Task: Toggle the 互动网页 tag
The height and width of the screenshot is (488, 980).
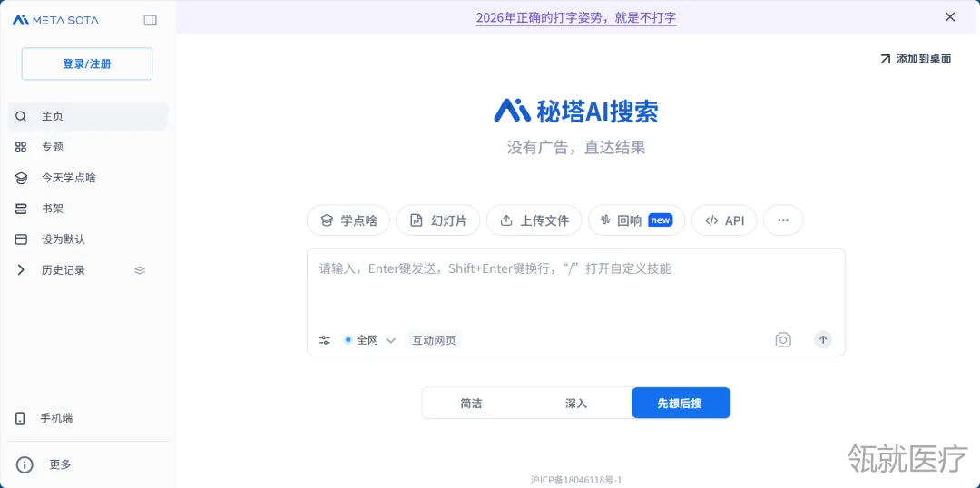Action: click(434, 340)
